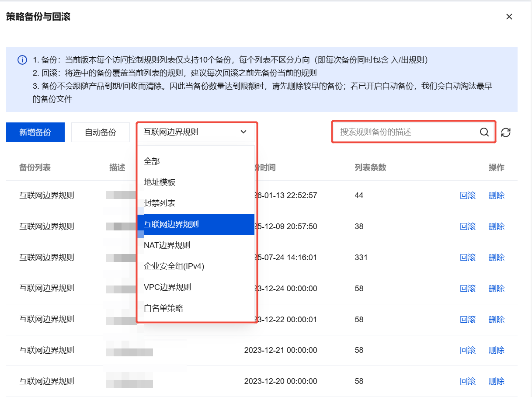Screen dimensions: 532x397
Task: Delete the 14:16:01 backup
Action: [497, 258]
